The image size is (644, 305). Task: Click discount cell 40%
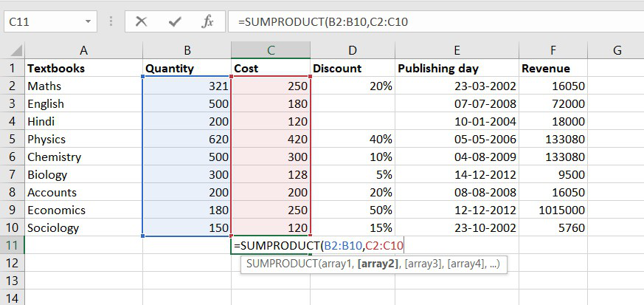click(353, 139)
